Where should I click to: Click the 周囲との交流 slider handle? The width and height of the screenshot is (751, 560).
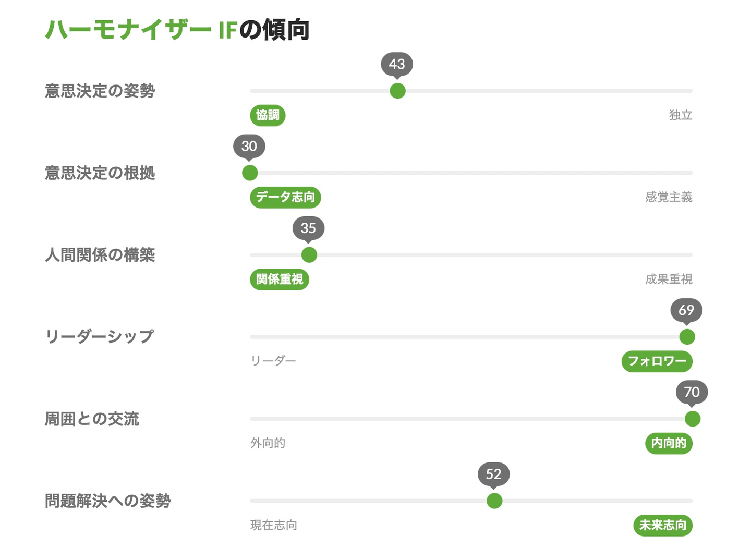click(x=692, y=419)
